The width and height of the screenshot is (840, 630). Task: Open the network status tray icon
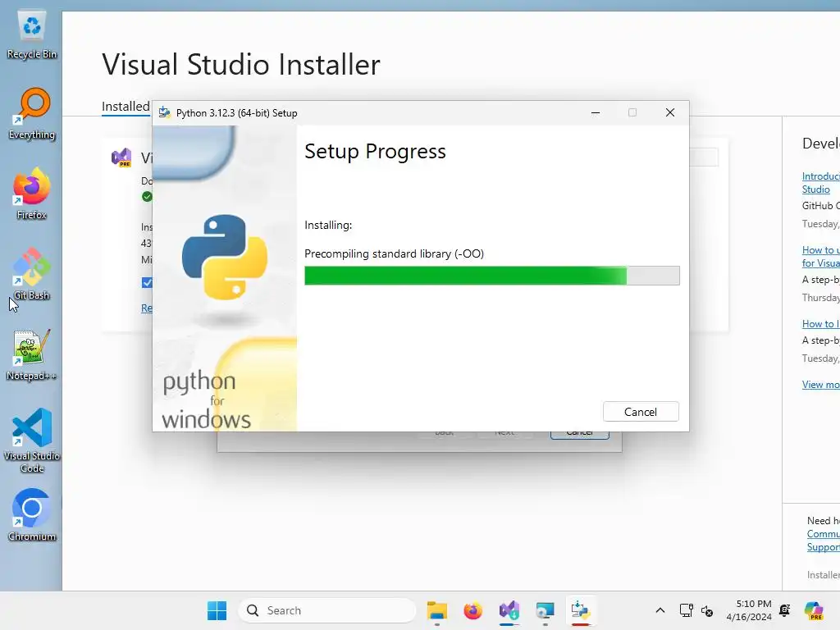point(687,610)
